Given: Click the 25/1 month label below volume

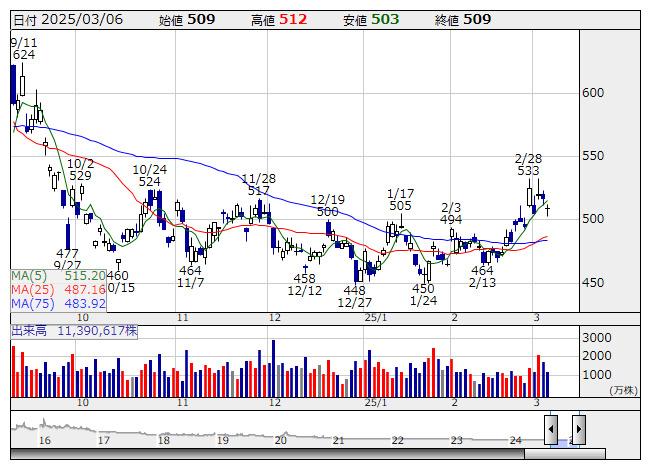Looking at the screenshot, I should pyautogui.click(x=376, y=403).
